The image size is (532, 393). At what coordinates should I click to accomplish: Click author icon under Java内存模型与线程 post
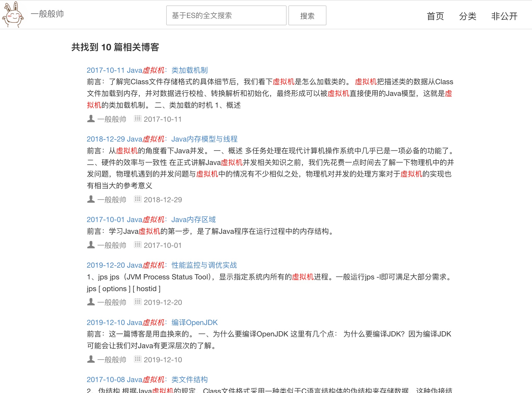pos(91,199)
